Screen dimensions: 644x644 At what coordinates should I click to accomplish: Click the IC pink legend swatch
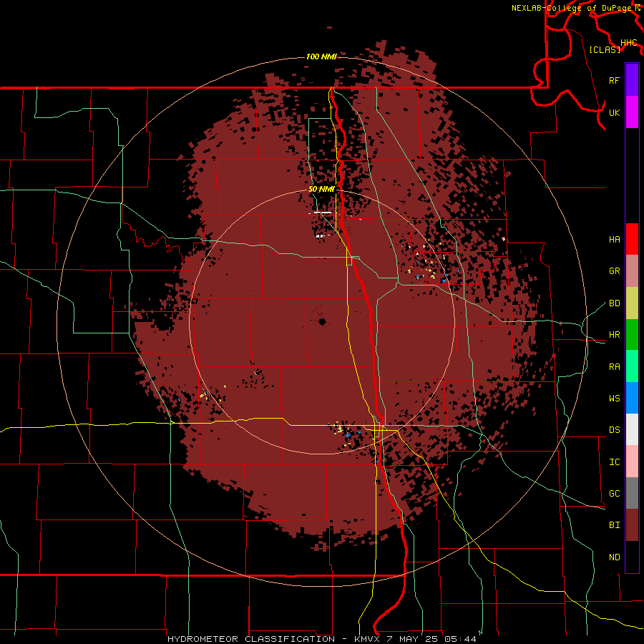pyautogui.click(x=632, y=462)
